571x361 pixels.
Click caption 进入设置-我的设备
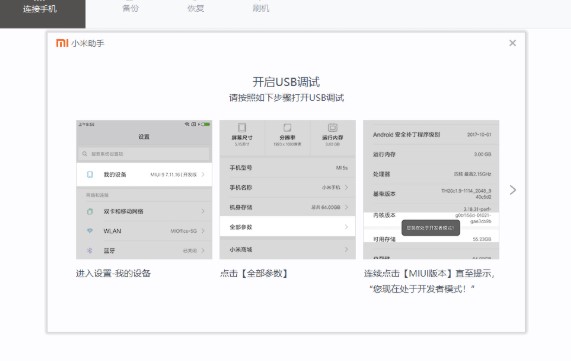pyautogui.click(x=113, y=273)
